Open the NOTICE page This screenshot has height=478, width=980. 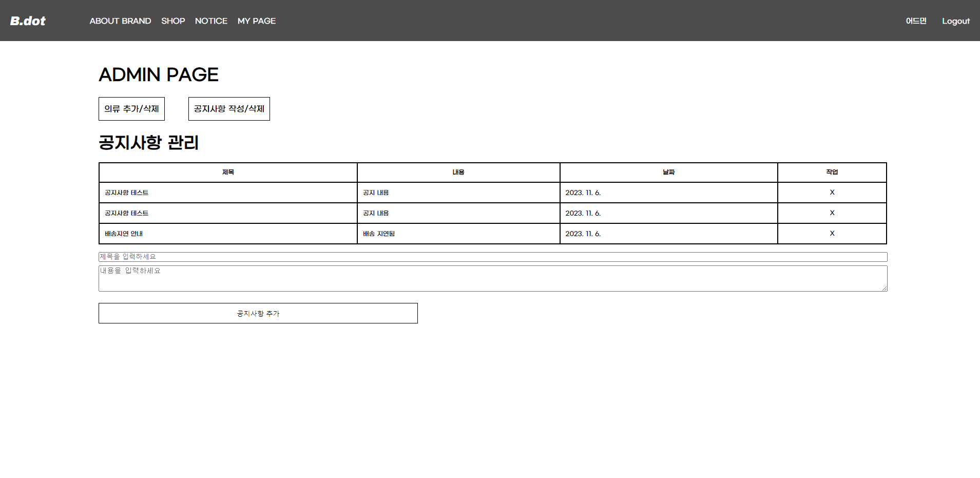[211, 21]
